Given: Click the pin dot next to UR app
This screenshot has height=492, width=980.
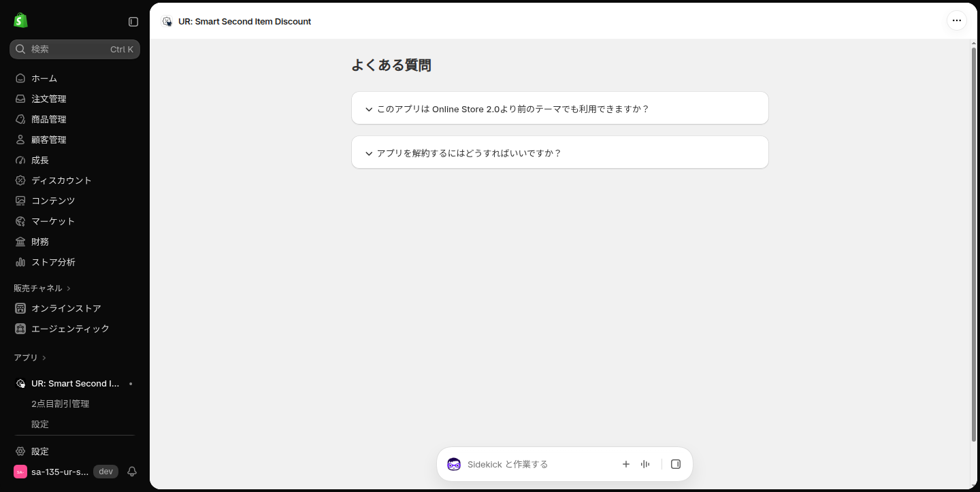Looking at the screenshot, I should point(131,384).
